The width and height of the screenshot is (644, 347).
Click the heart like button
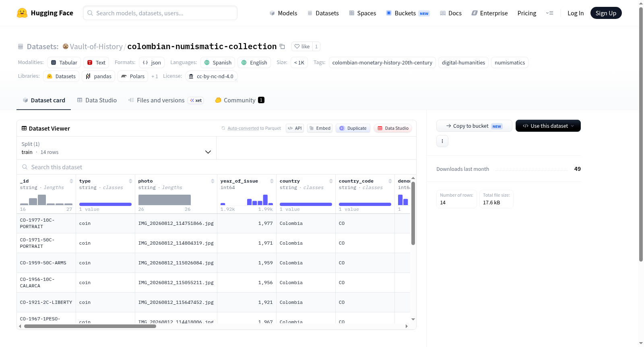[x=302, y=46]
